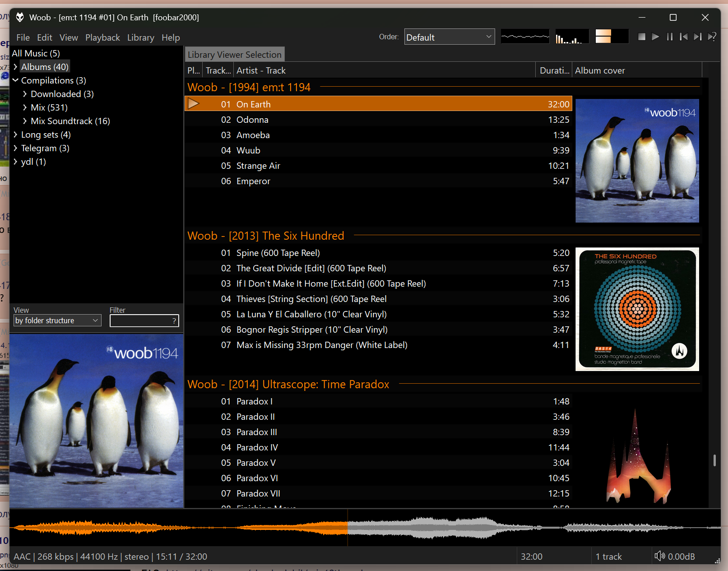Click the oscilloscope visualization in toolbar
The image size is (728, 571).
[x=525, y=37]
